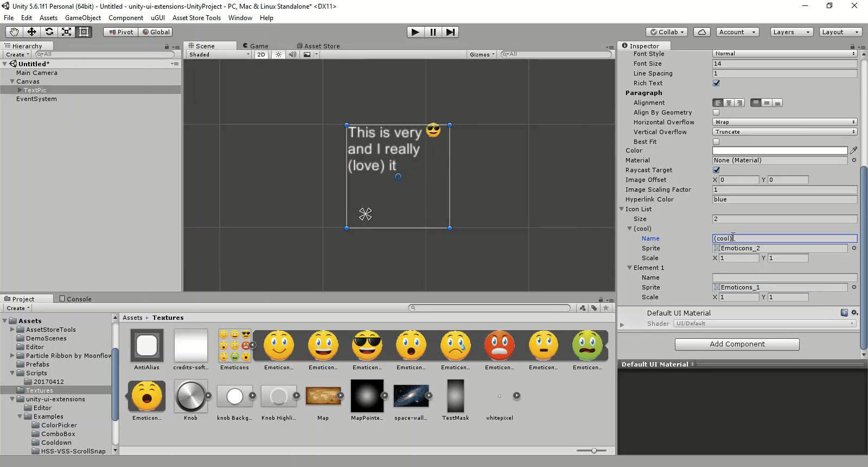
Task: Open the Layout dropdown
Action: coord(840,32)
